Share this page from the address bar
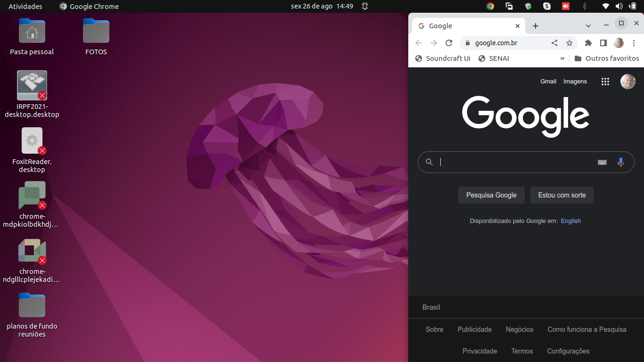644x362 pixels. click(x=554, y=43)
